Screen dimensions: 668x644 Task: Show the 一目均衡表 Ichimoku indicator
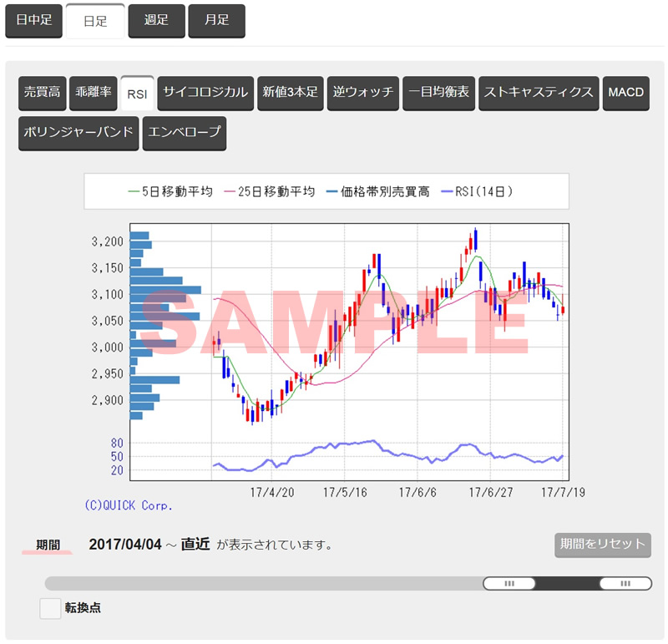(439, 94)
